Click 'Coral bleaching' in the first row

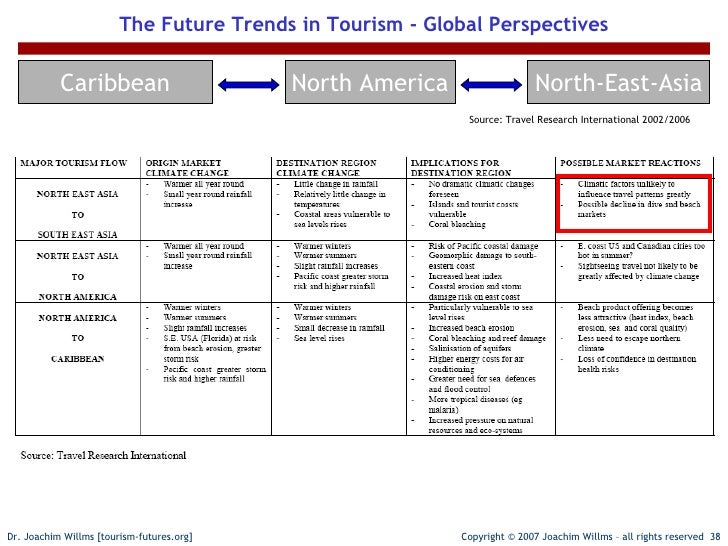point(457,224)
